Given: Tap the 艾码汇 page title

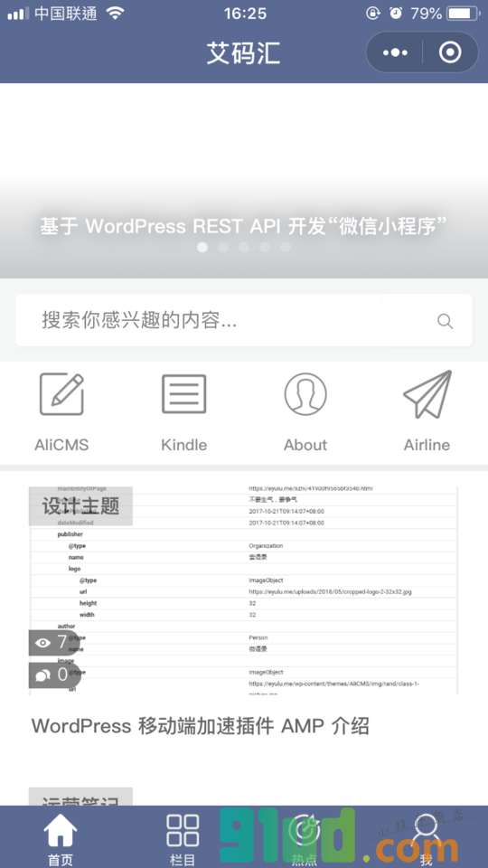Looking at the screenshot, I should point(244,53).
